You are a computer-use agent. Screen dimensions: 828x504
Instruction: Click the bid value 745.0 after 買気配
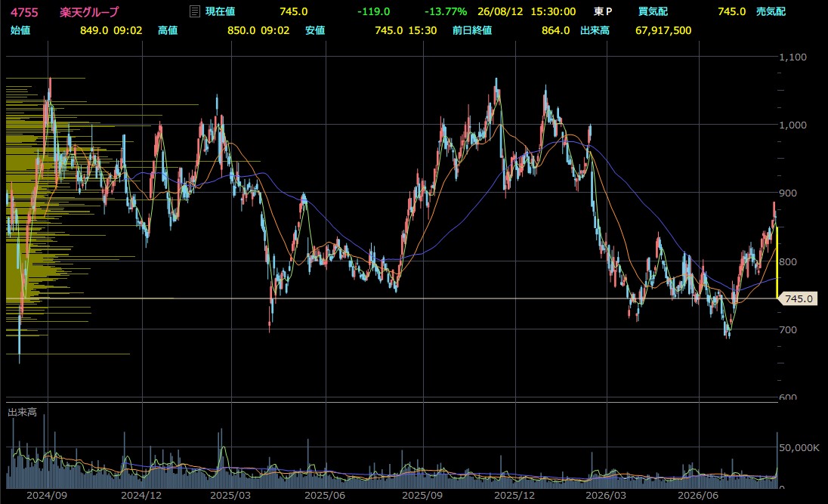click(x=732, y=11)
